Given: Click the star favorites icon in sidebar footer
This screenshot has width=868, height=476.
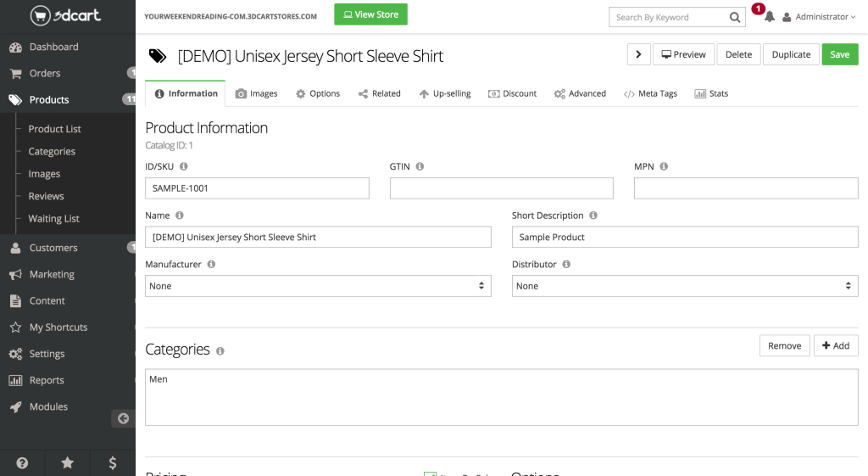Looking at the screenshot, I should coord(68,462).
